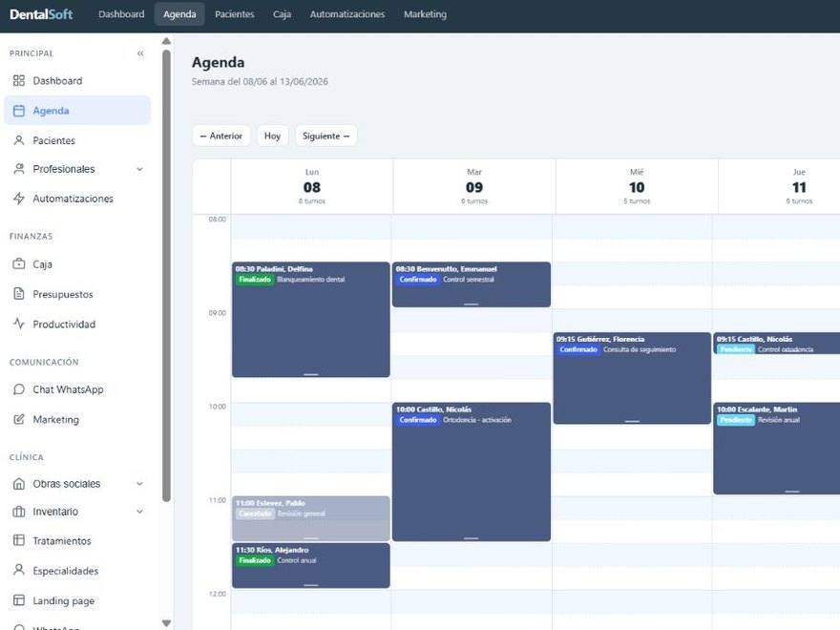Image resolution: width=840 pixels, height=630 pixels.
Task: Open Presupuestos link in the sidebar
Action: 77,294
